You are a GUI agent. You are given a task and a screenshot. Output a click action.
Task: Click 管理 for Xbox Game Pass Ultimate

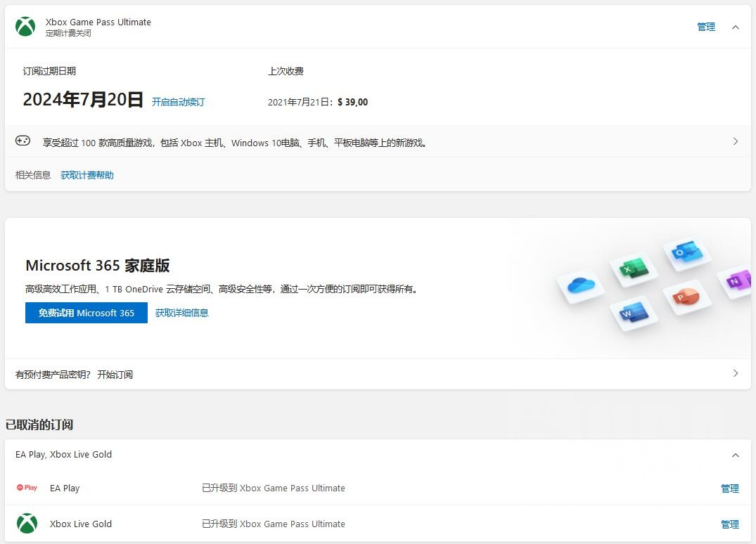coord(705,27)
